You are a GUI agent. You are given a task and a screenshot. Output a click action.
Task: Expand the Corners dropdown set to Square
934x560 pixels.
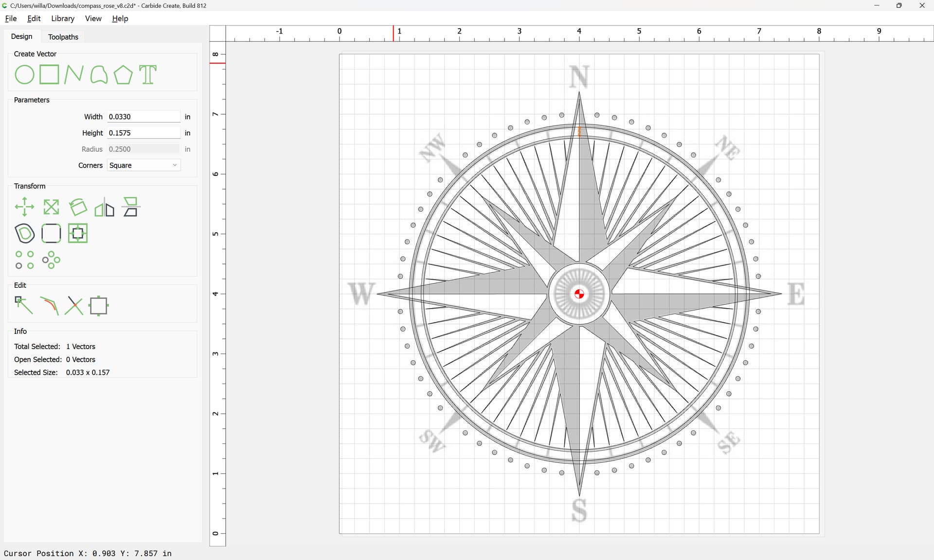coord(144,165)
